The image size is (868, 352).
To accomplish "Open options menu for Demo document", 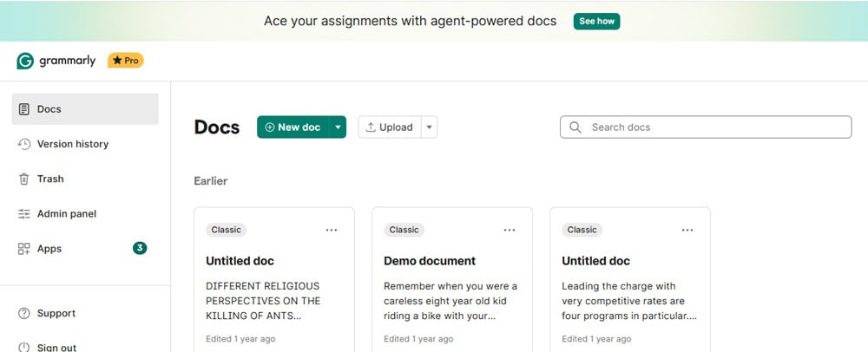I will 510,230.
